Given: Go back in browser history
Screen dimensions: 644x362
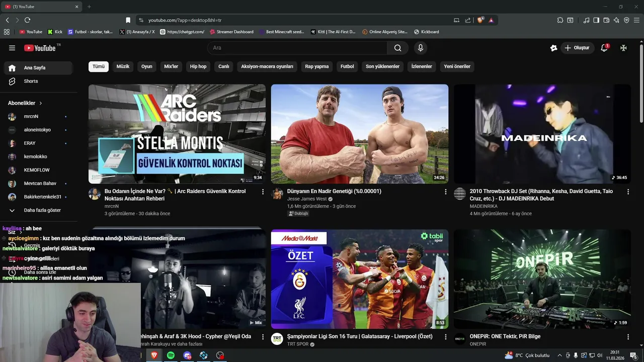Looking at the screenshot, I should pyautogui.click(x=7, y=20).
